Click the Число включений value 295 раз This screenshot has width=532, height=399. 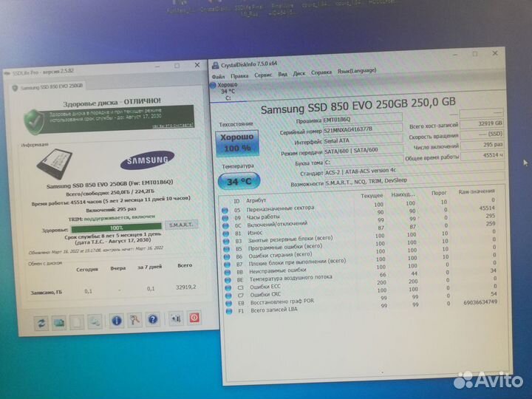(x=482, y=145)
